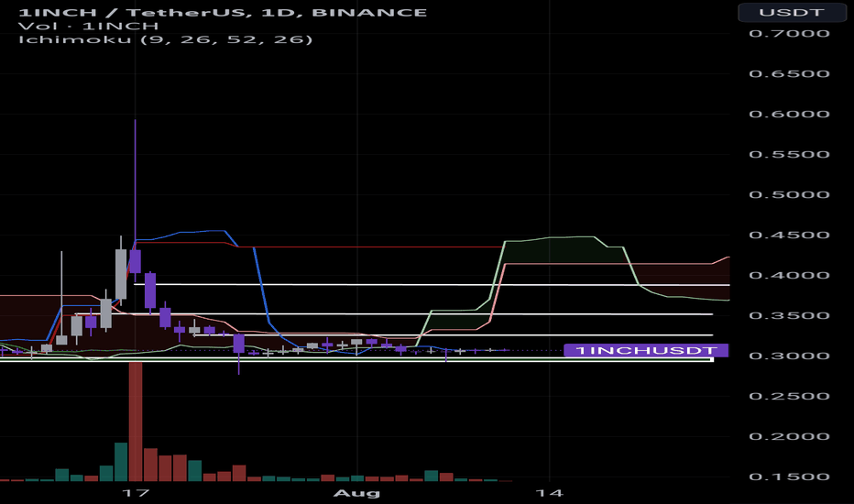
Task: Click the 0.5500 price axis label
Action: pos(789,154)
